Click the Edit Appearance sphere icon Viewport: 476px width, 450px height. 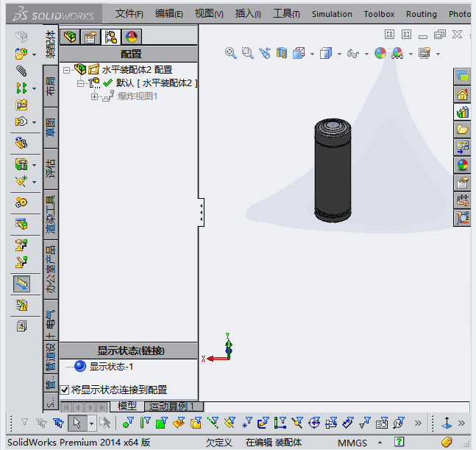(380, 53)
